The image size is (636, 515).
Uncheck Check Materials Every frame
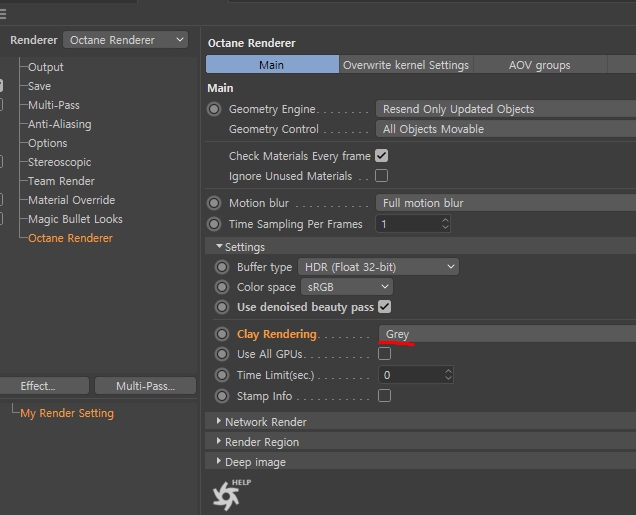(381, 156)
